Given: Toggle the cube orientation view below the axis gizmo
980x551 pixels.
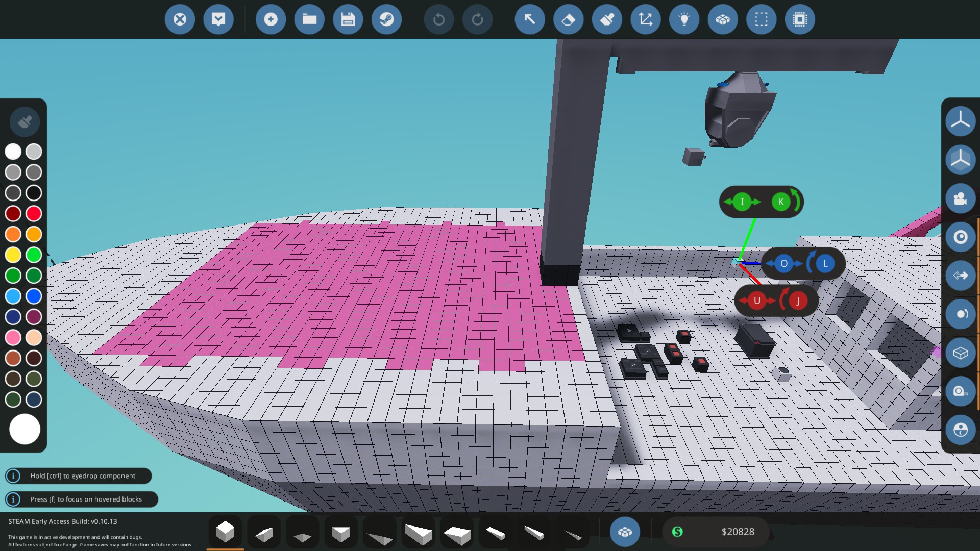Looking at the screenshot, I should coord(961,160).
